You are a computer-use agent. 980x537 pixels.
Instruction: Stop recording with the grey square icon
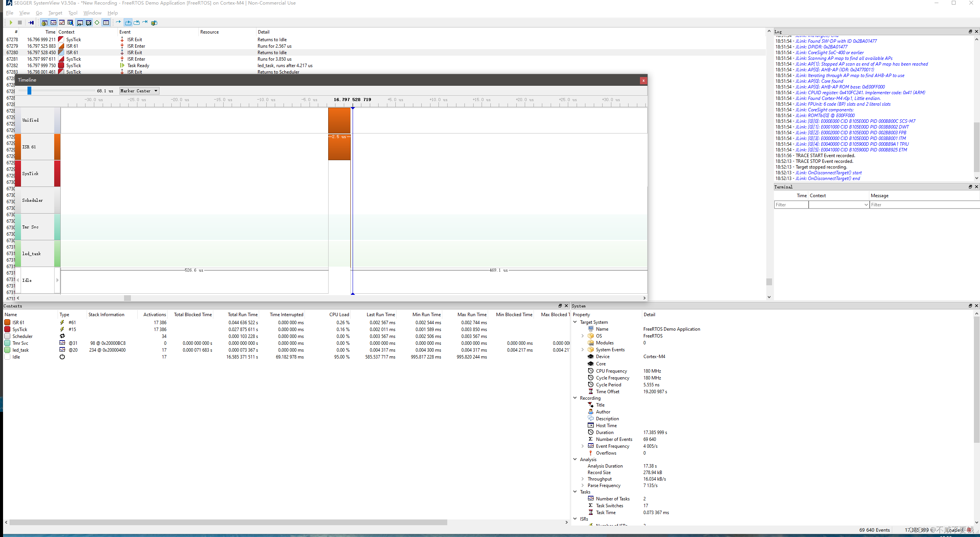20,23
